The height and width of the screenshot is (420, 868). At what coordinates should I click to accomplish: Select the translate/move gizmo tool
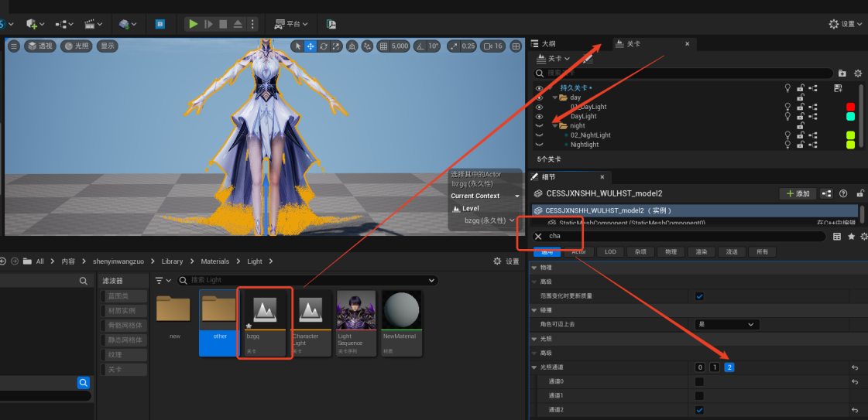point(310,46)
